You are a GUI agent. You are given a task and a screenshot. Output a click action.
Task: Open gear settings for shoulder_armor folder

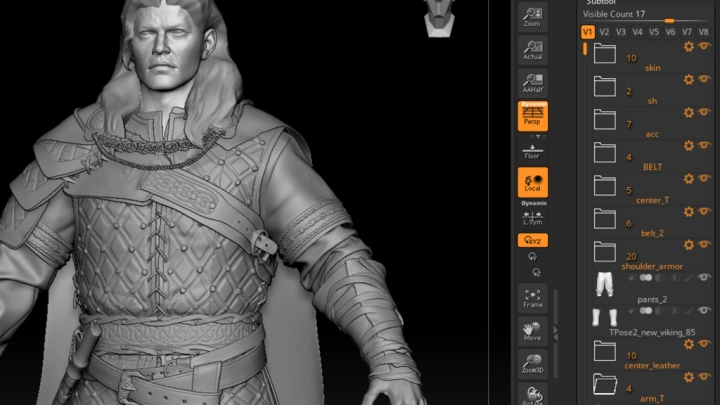point(688,245)
